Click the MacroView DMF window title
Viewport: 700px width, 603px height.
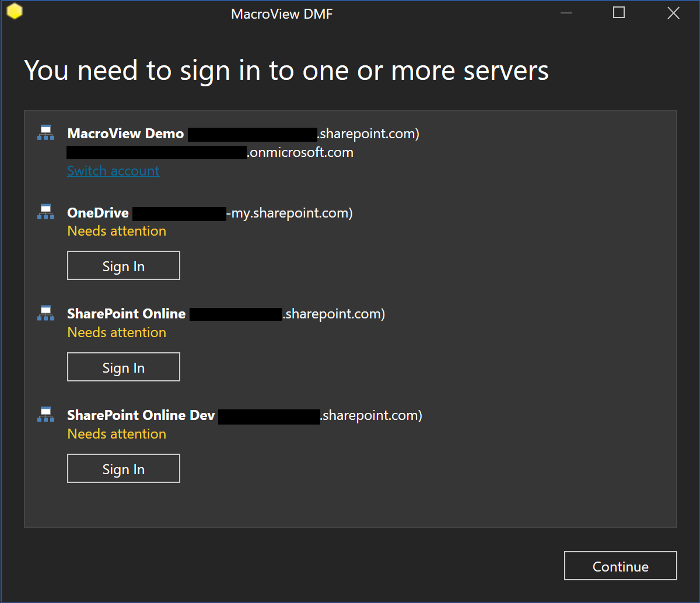pyautogui.click(x=282, y=14)
